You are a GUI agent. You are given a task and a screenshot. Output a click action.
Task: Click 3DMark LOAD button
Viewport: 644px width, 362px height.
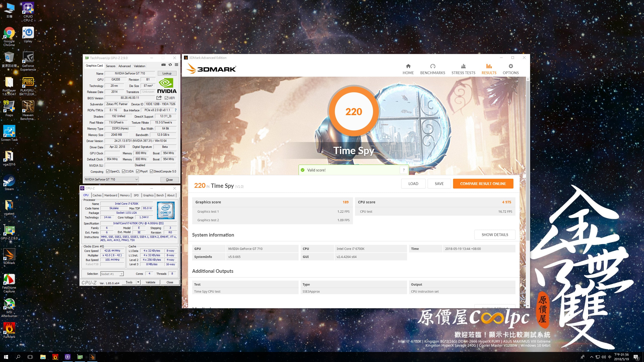413,184
